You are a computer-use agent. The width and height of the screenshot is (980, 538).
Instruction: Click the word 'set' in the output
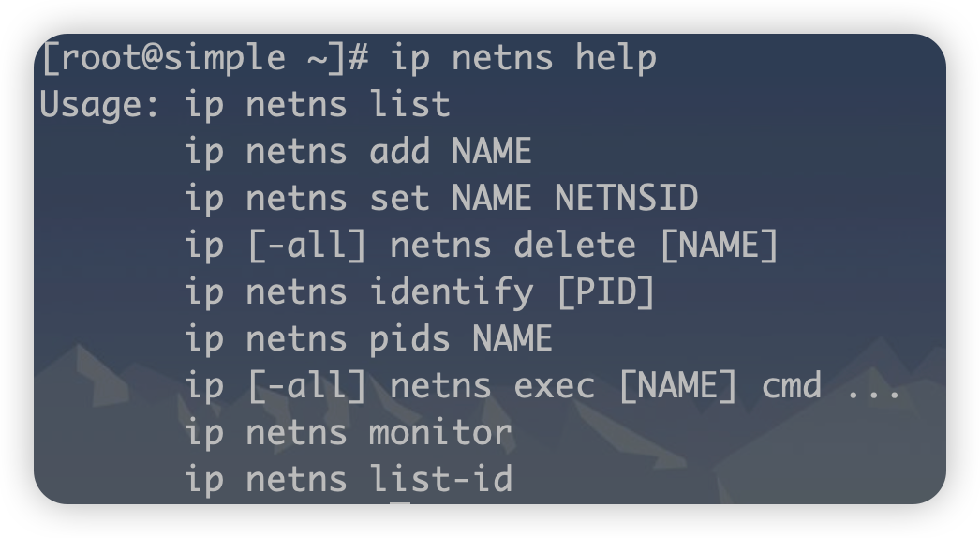[399, 199]
